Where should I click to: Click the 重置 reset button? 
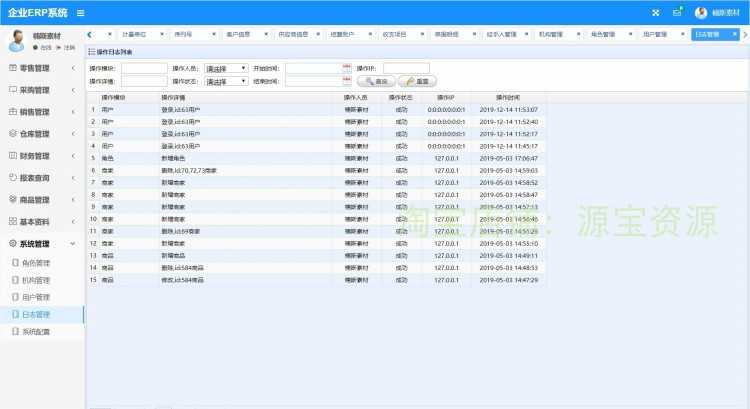point(417,81)
